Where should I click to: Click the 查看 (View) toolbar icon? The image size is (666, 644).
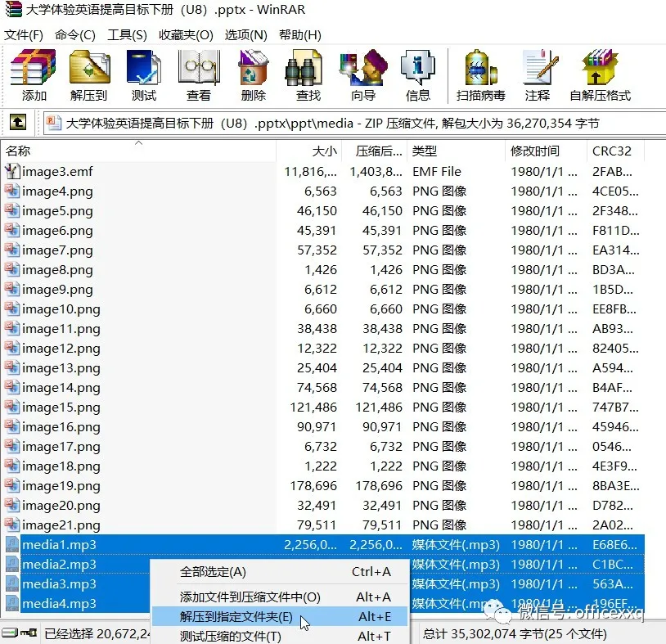pos(199,68)
